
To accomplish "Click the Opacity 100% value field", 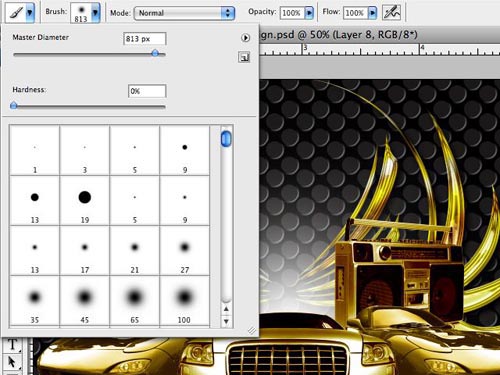I will point(292,13).
